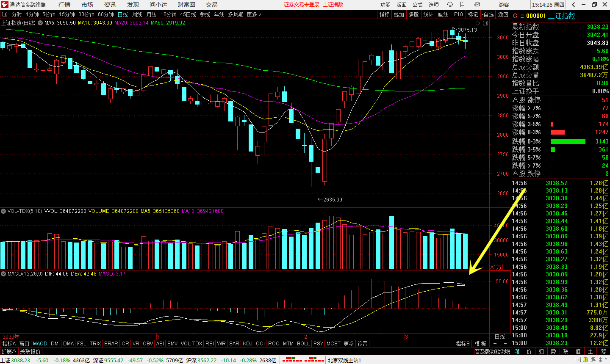Image resolution: width=610 pixels, height=364 pixels.
Task: Click the plus zoom-in button near 模板
Action: pos(495,344)
